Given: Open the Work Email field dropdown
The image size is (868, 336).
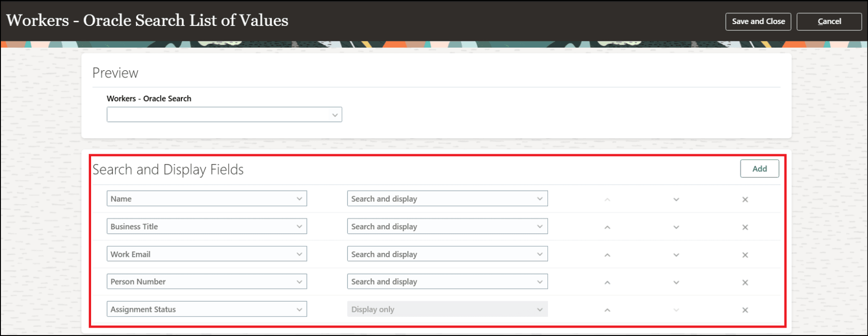Looking at the screenshot, I should click(207, 254).
